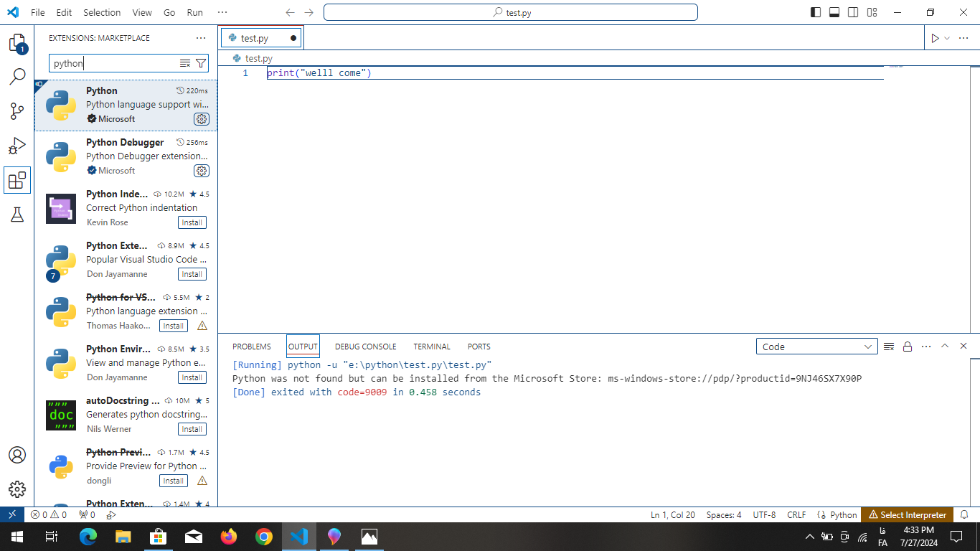Run the Python file with play icon
The image size is (980, 551).
coord(935,38)
